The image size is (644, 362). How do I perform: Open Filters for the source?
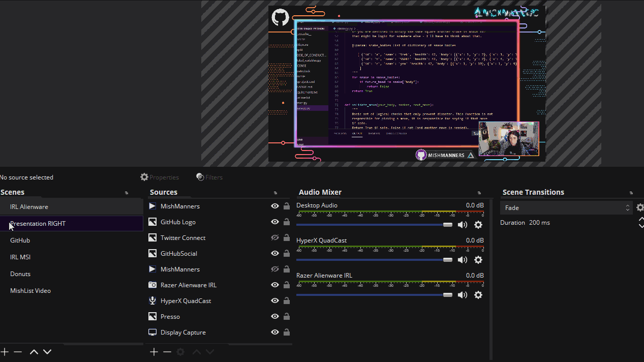[x=209, y=177]
